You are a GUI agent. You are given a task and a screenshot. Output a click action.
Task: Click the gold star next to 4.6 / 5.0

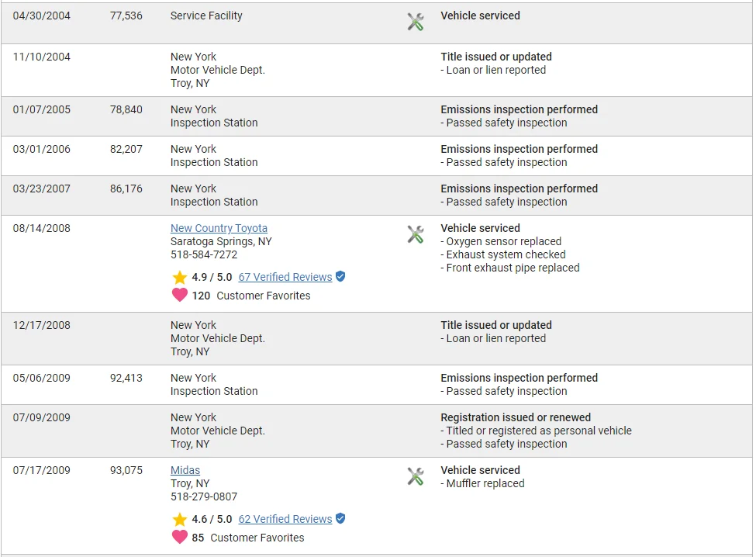180,520
